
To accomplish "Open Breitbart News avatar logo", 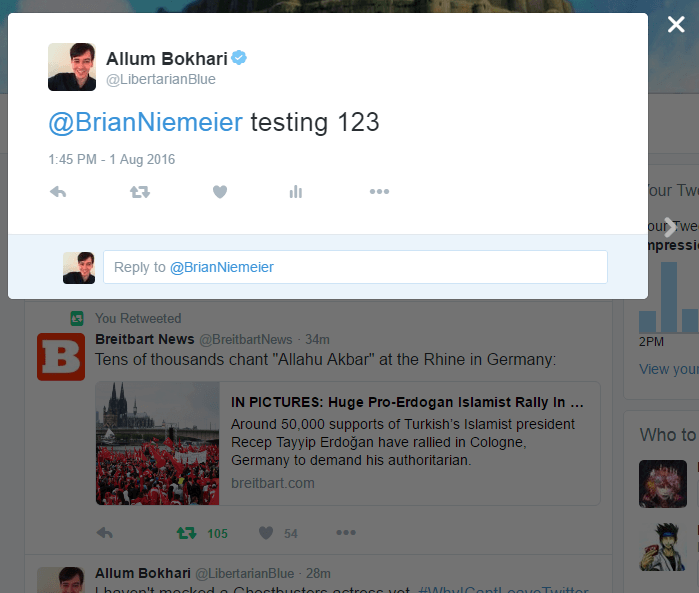I will pos(61,357).
